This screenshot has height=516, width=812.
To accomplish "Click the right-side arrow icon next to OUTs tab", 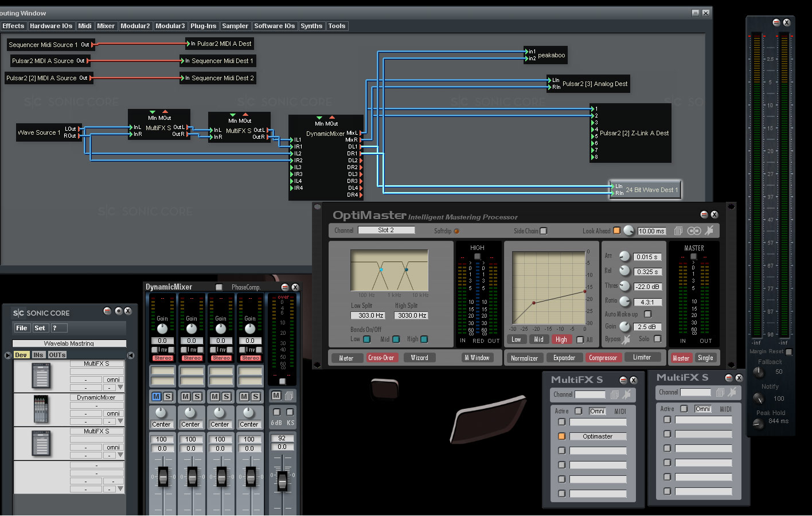I will (x=130, y=355).
